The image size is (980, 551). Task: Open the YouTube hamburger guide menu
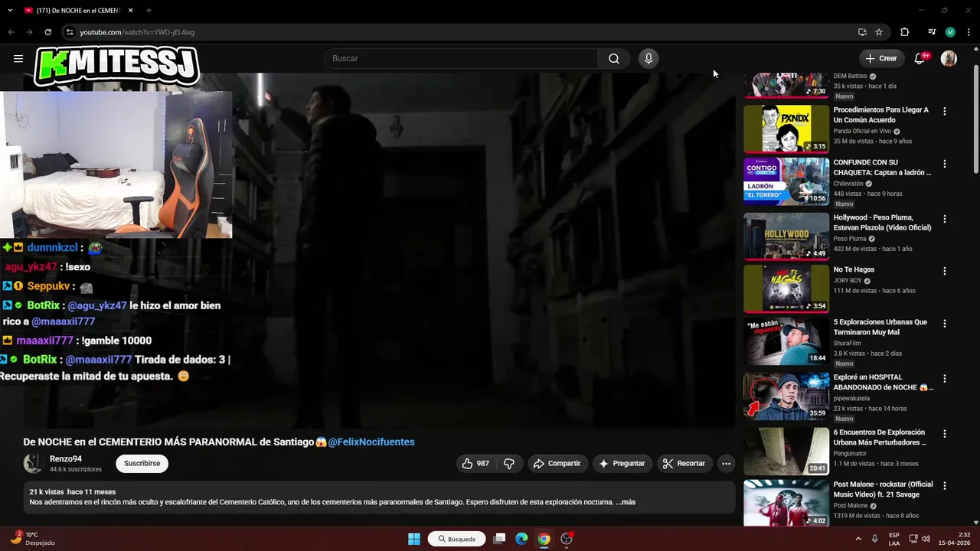[18, 58]
